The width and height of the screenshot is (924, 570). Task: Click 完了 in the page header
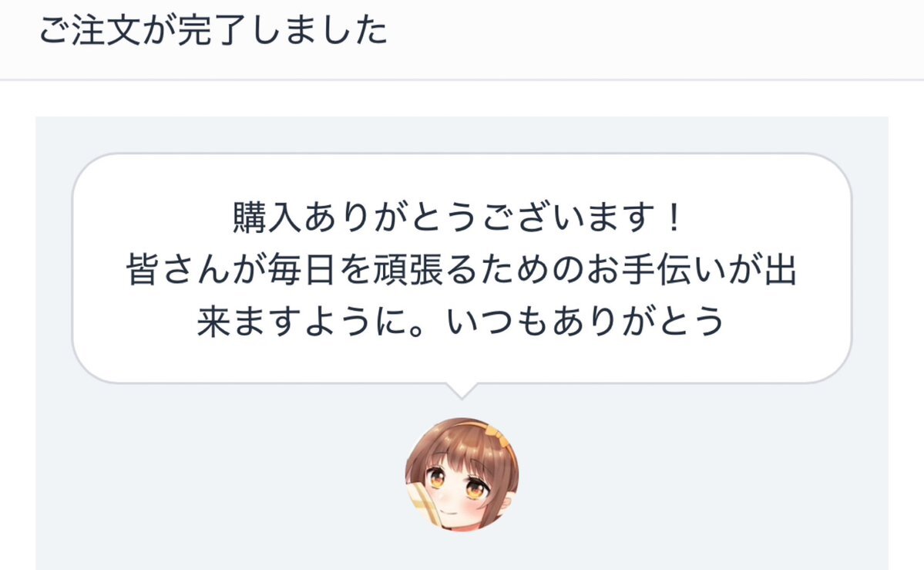(212, 30)
